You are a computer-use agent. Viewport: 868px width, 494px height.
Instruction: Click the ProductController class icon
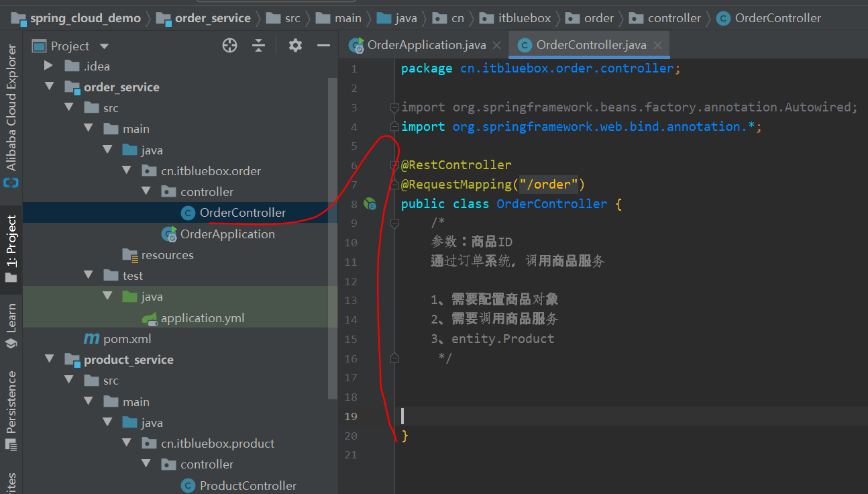188,485
